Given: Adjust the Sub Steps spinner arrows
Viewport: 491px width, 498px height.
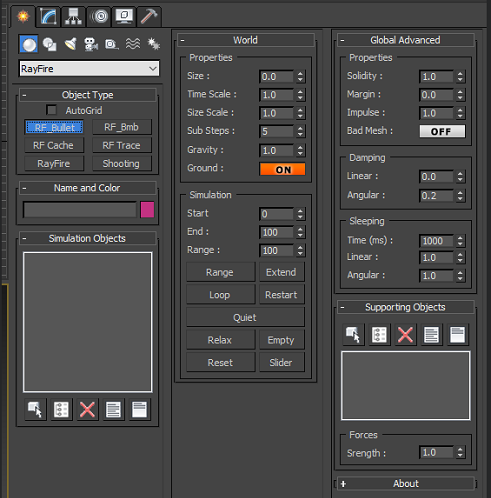Looking at the screenshot, I should tap(300, 131).
